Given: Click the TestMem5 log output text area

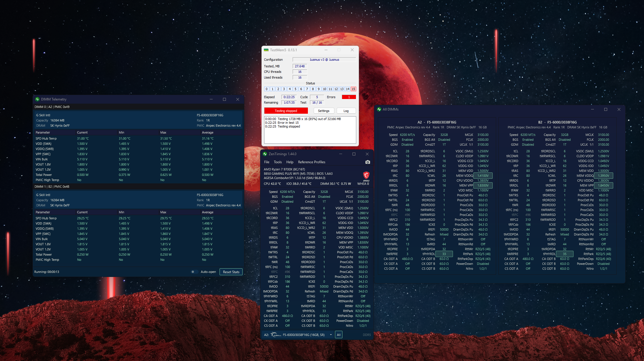Looking at the screenshot, I should click(310, 130).
